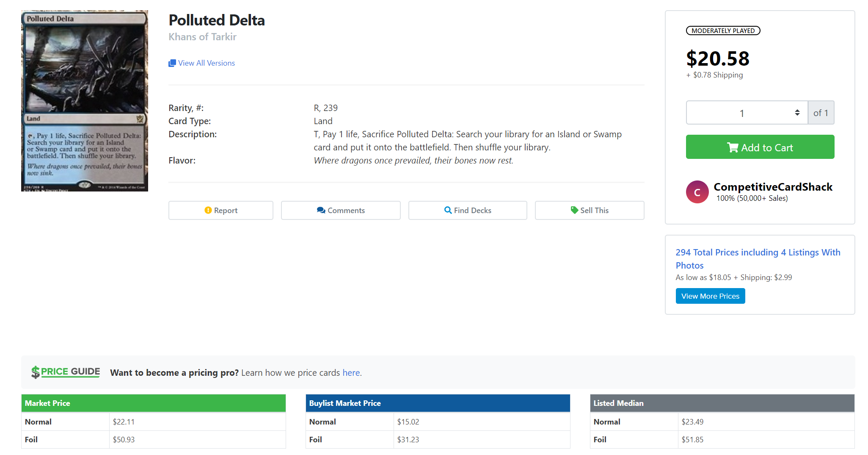The width and height of the screenshot is (868, 455).
Task: Click the Find Decks magnifier icon
Action: coord(448,210)
